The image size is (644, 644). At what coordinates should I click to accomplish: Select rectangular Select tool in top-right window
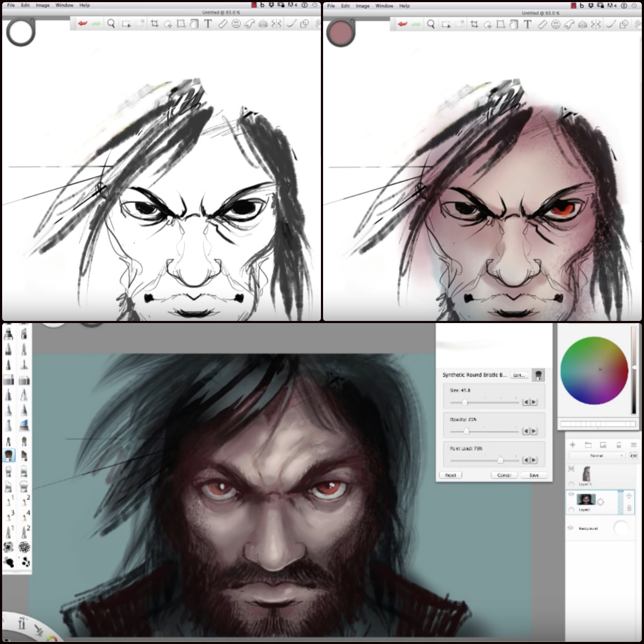point(446,24)
